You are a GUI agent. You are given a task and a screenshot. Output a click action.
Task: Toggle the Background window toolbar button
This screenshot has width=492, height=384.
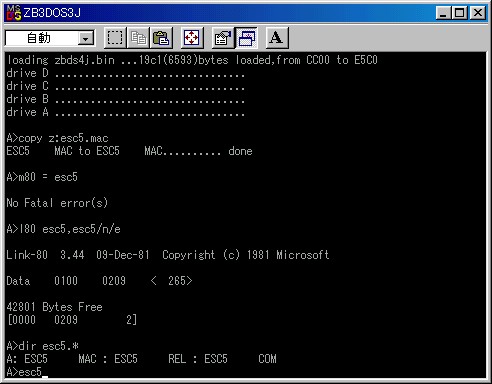246,38
